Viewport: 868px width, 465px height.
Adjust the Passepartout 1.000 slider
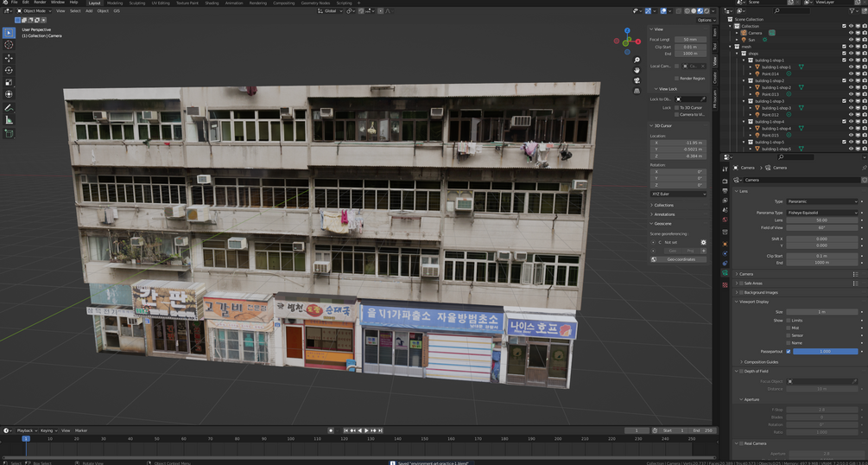point(825,352)
